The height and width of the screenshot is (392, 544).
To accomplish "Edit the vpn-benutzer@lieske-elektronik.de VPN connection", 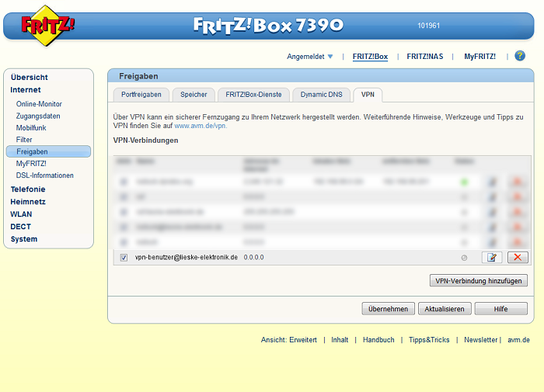I will point(492,257).
